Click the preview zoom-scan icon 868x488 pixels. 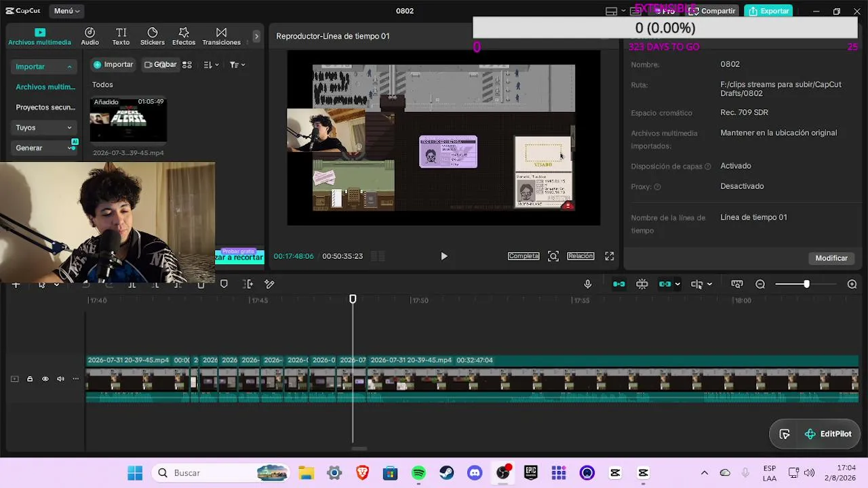pyautogui.click(x=553, y=256)
